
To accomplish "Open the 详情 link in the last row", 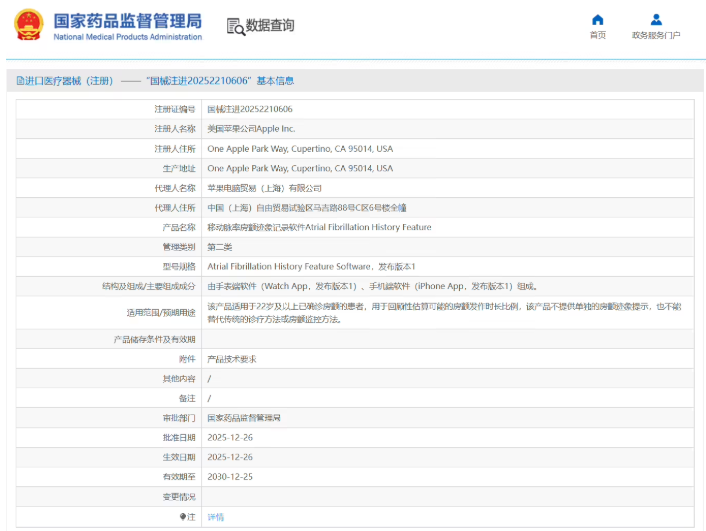I will [x=216, y=517].
